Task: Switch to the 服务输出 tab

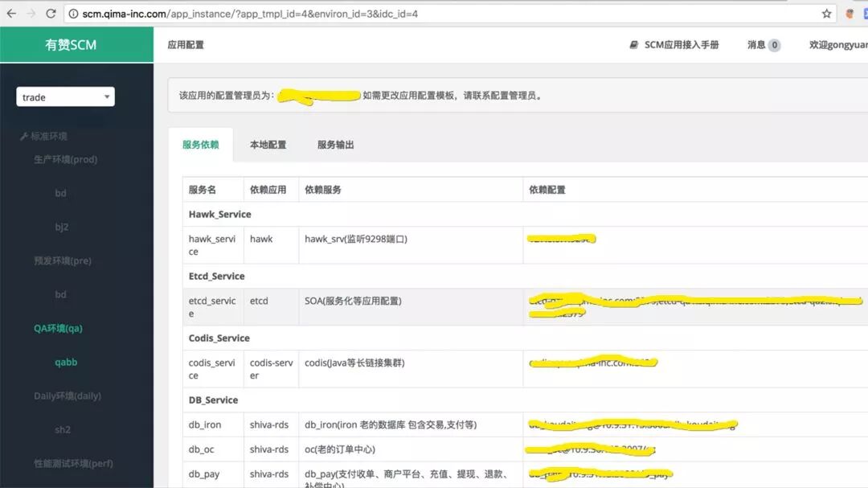Action: click(x=335, y=145)
